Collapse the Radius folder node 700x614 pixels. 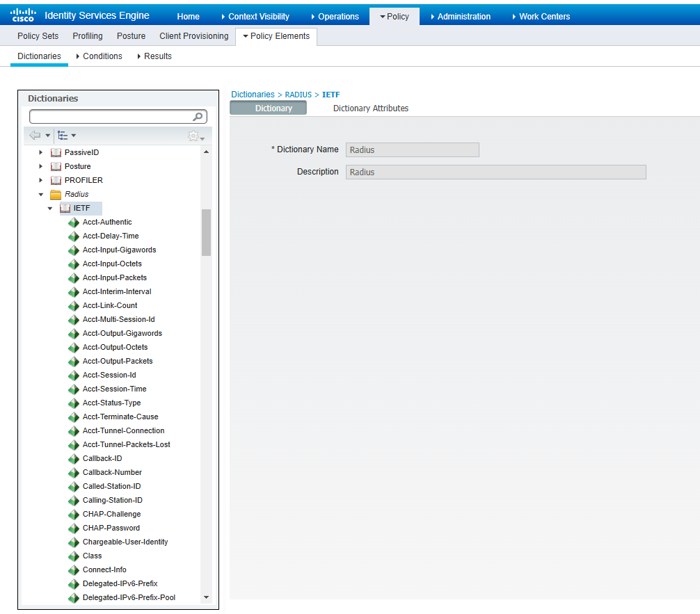41,195
